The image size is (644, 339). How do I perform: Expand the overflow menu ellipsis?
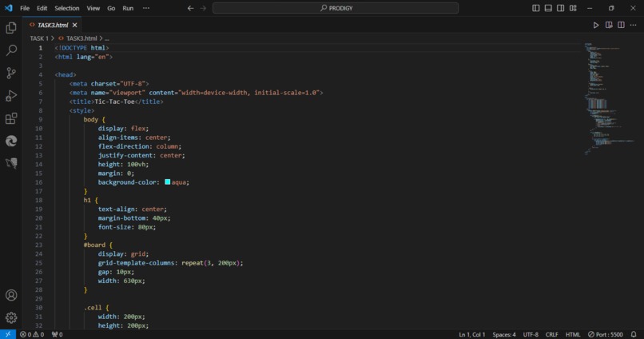click(146, 8)
